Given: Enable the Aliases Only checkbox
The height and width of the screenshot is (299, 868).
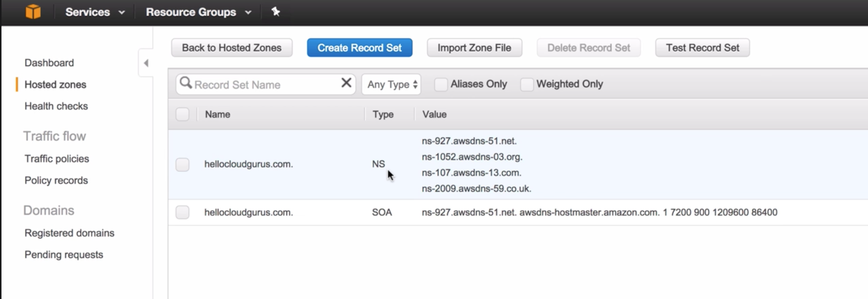Looking at the screenshot, I should click(441, 84).
